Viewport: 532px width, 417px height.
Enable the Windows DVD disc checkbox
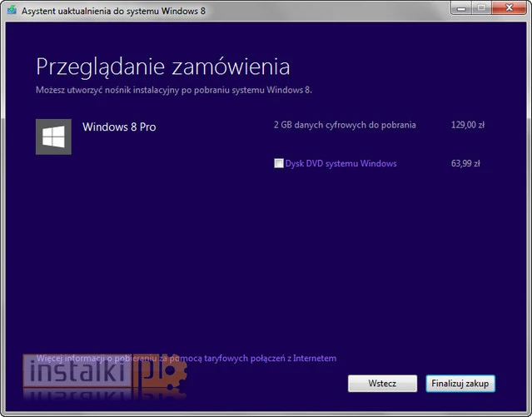click(x=279, y=164)
